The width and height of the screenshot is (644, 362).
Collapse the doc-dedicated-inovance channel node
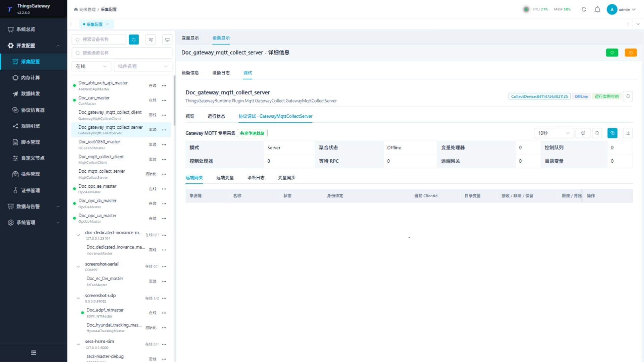coord(78,235)
